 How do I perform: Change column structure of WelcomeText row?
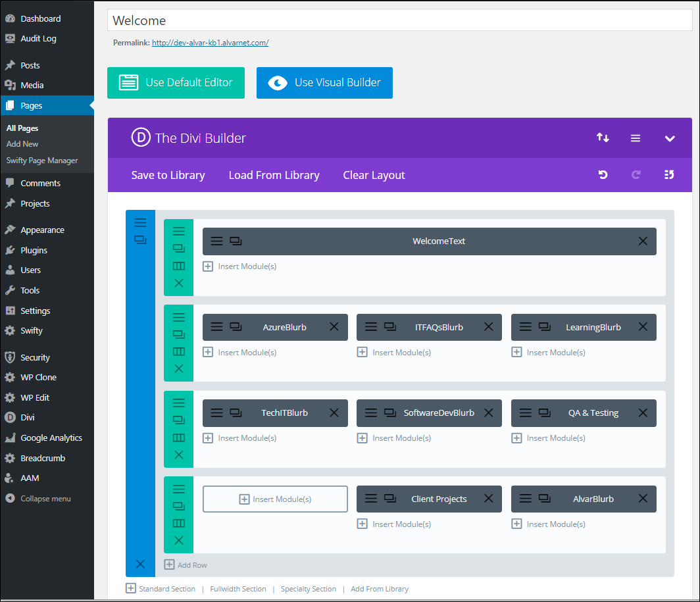178,266
